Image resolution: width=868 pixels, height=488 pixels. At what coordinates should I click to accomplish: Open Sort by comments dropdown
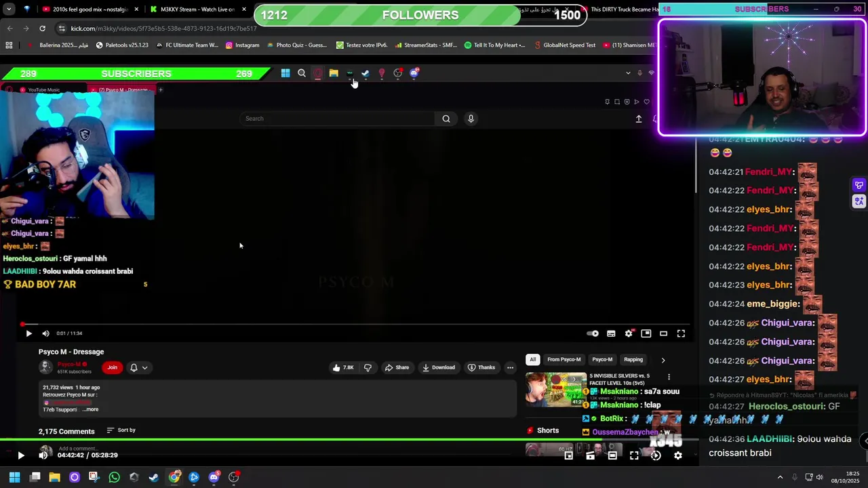pyautogui.click(x=121, y=430)
